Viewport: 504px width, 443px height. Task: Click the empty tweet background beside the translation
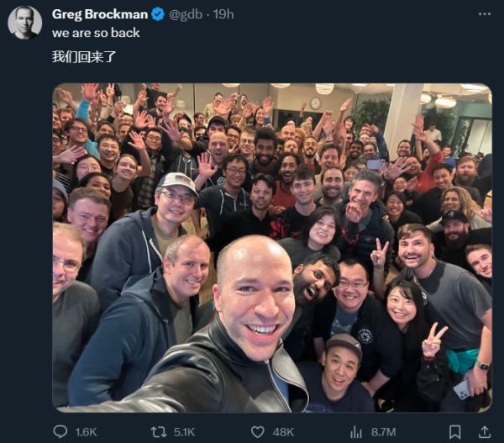click(x=289, y=57)
